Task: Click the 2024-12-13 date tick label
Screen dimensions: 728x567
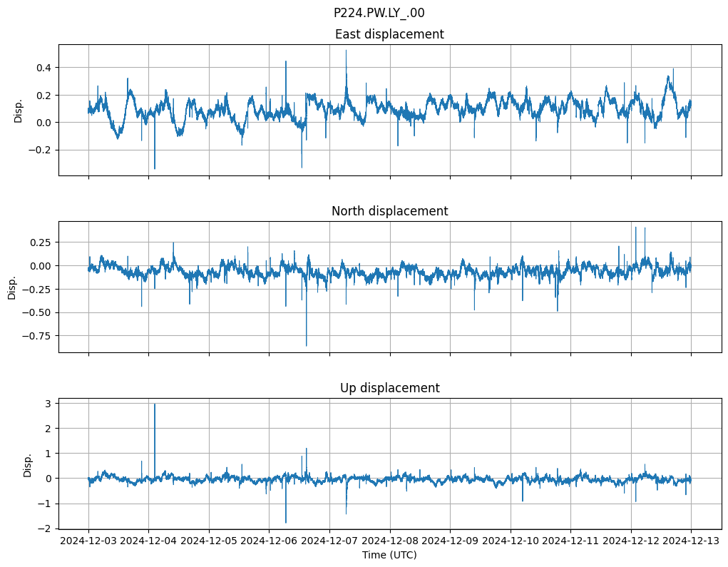Action: pos(690,541)
